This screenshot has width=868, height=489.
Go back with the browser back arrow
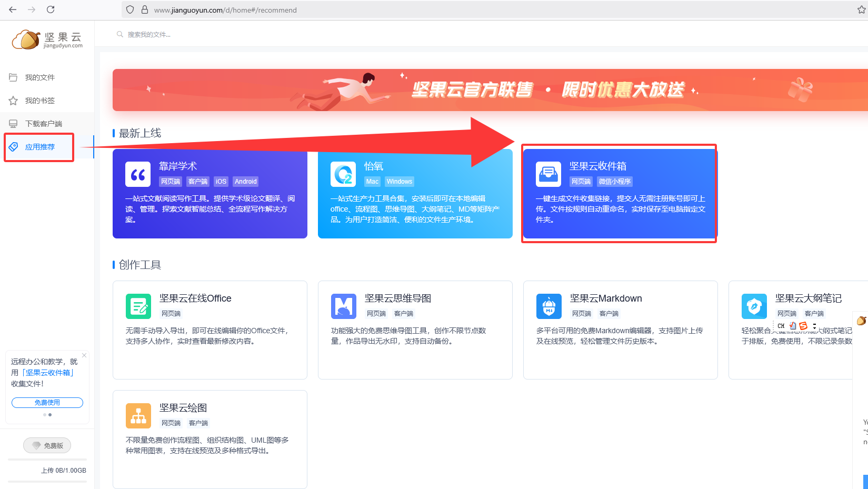[13, 9]
